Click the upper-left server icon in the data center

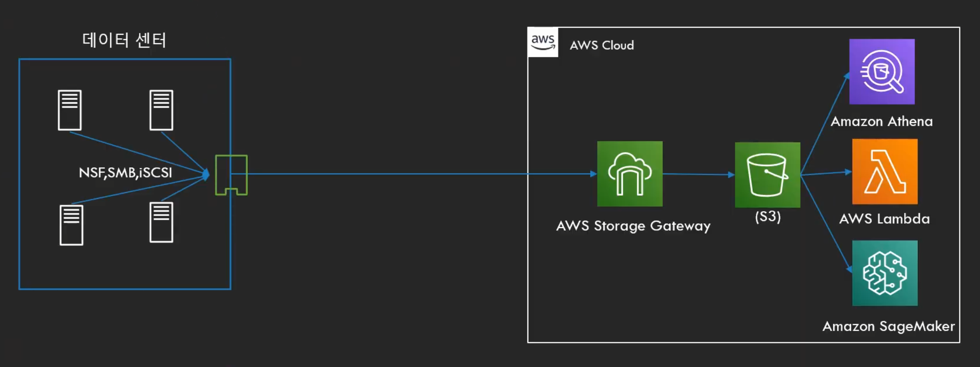70,110
